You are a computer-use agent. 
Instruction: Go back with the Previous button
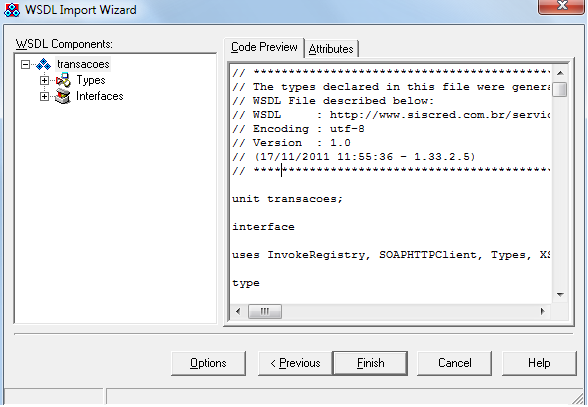(296, 363)
